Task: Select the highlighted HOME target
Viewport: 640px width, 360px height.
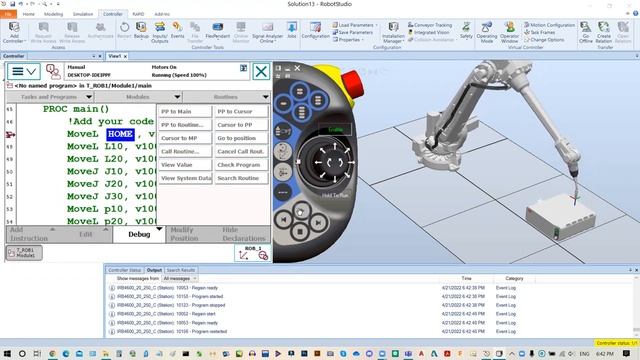Action: coord(120,134)
